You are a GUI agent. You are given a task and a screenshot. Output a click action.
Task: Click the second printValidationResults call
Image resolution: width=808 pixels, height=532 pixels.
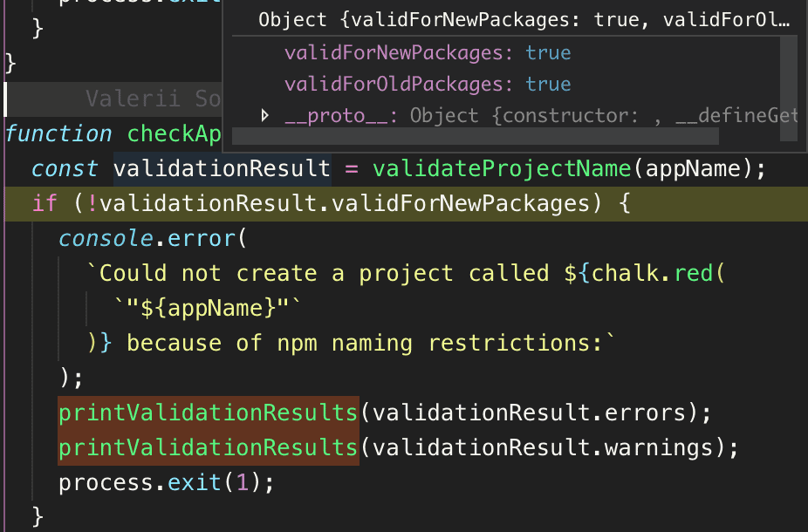pyautogui.click(x=209, y=447)
